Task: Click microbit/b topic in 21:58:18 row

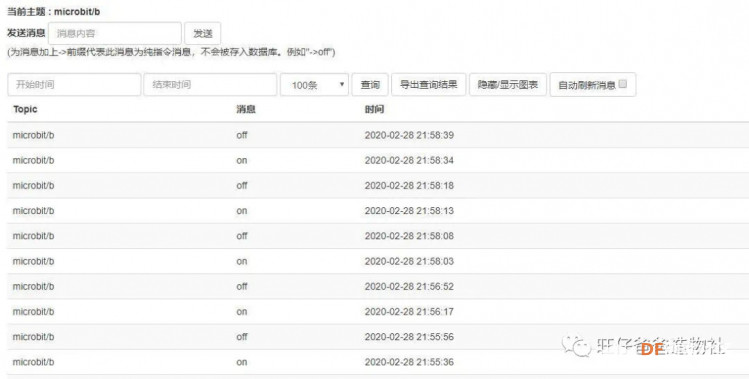Action: click(33, 185)
